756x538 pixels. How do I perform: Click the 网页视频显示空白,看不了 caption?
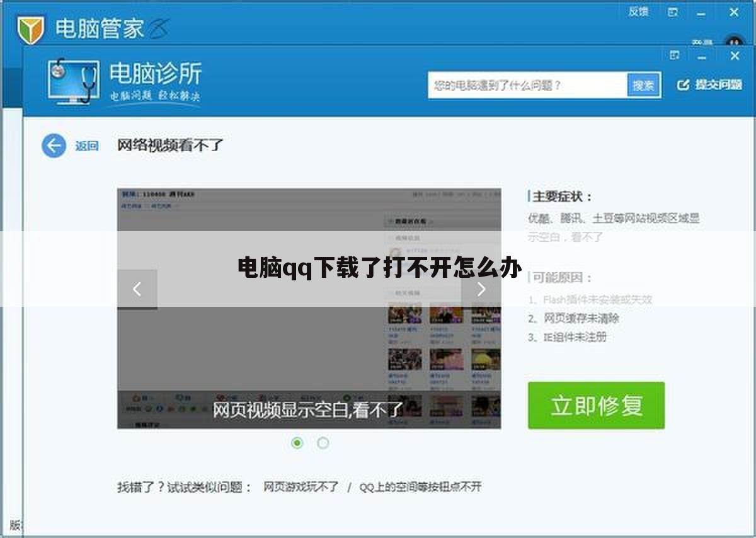click(x=307, y=410)
